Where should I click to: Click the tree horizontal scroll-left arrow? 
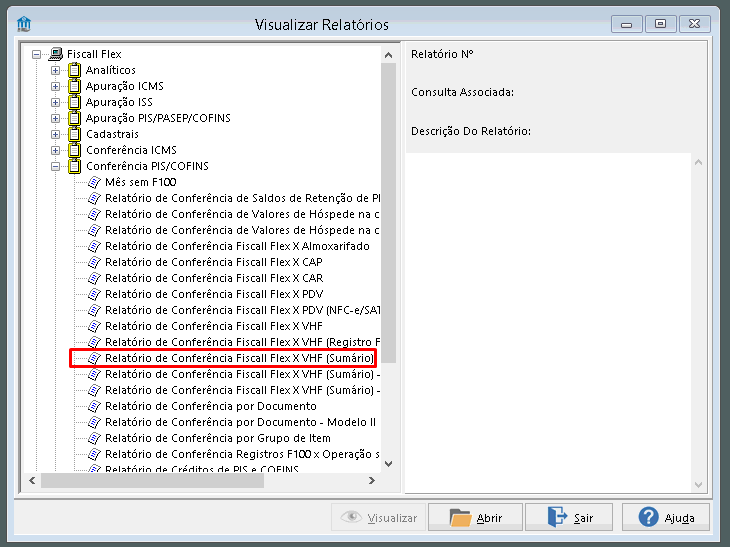coord(32,480)
